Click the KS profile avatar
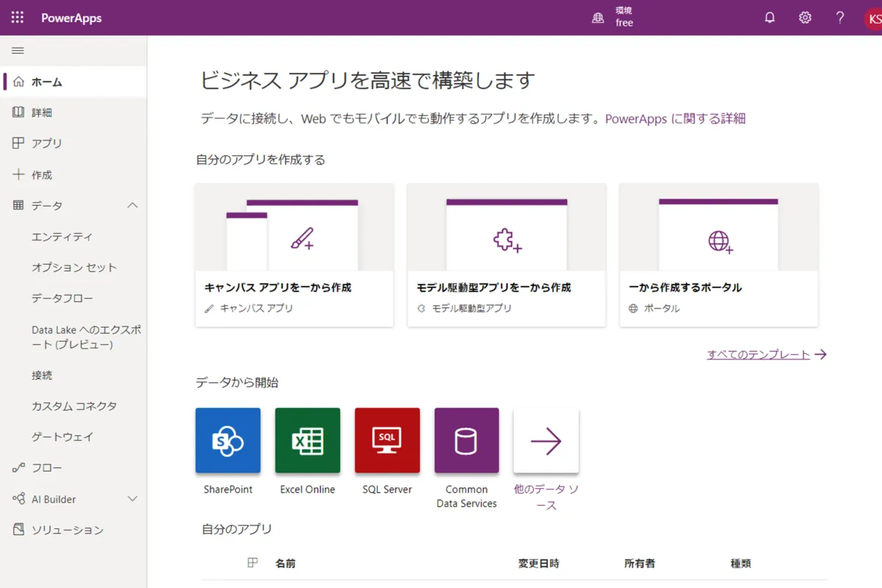The height and width of the screenshot is (588, 882). [x=873, y=17]
